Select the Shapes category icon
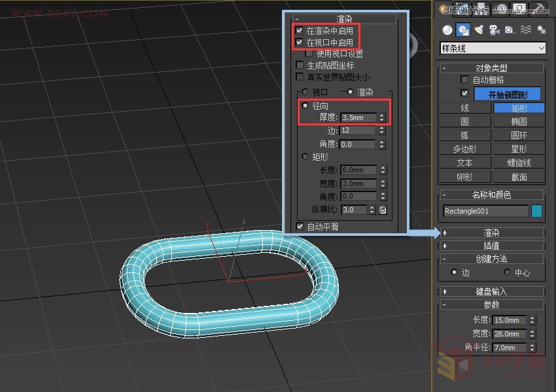The width and height of the screenshot is (556, 392). click(x=463, y=30)
